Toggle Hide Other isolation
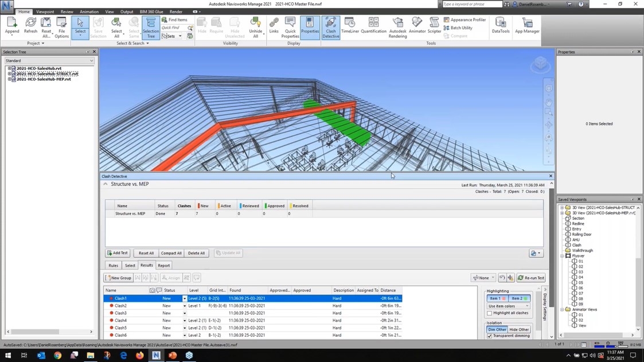The image size is (644, 362). tap(519, 329)
